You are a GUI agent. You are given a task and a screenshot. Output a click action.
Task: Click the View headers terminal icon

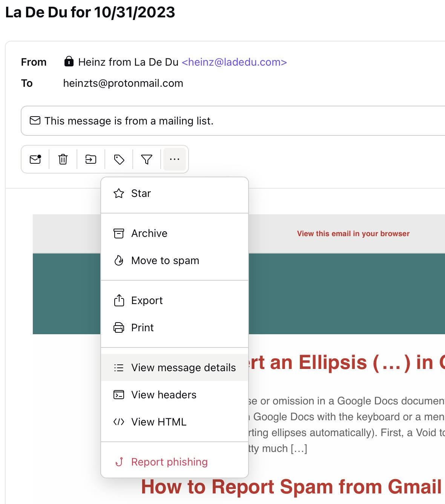coord(119,395)
